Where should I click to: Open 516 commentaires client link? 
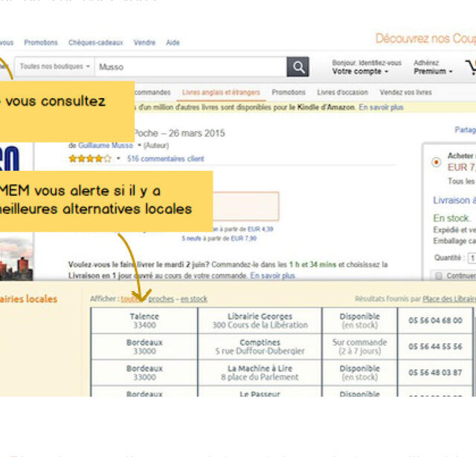tap(166, 158)
